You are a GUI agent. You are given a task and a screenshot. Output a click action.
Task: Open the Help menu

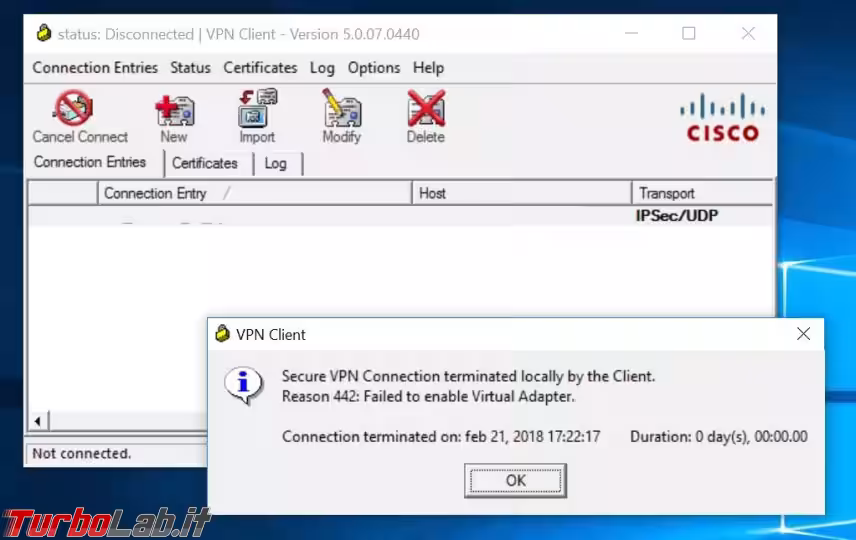(428, 68)
